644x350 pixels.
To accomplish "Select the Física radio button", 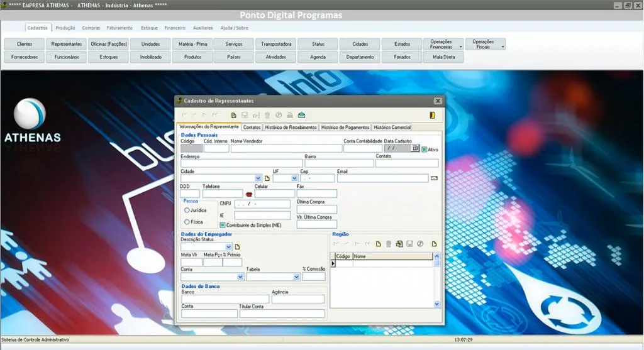I will click(x=187, y=222).
